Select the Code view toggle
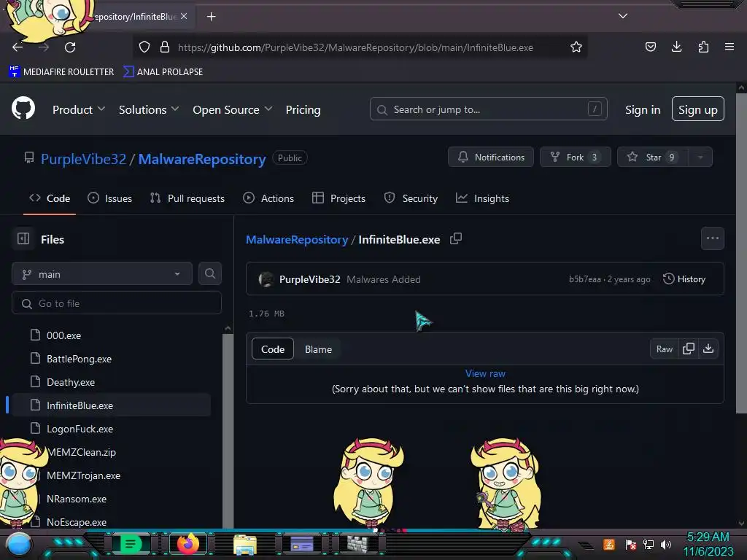This screenshot has width=747, height=560. click(273, 349)
